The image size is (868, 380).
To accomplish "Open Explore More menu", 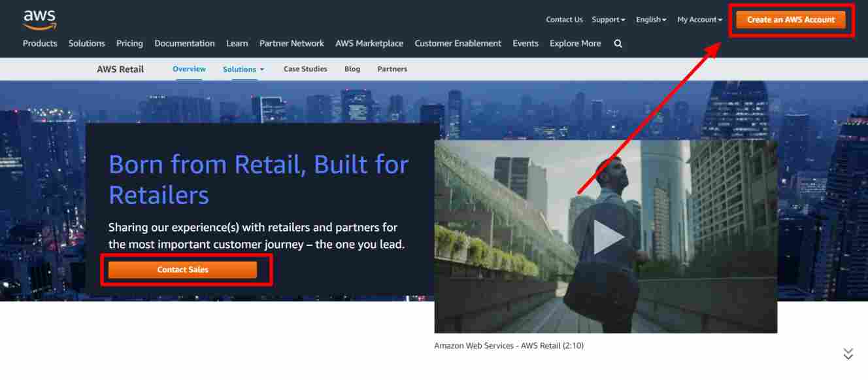I will tap(575, 43).
